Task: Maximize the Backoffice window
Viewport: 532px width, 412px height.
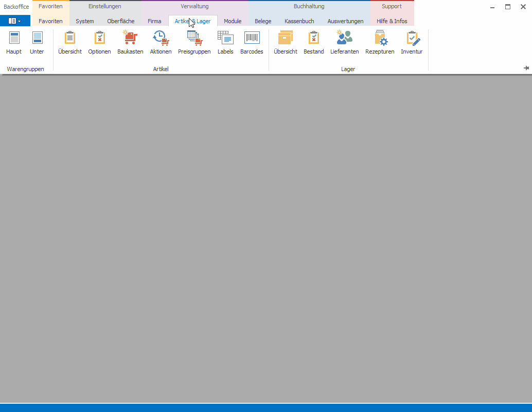Action: pyautogui.click(x=508, y=7)
